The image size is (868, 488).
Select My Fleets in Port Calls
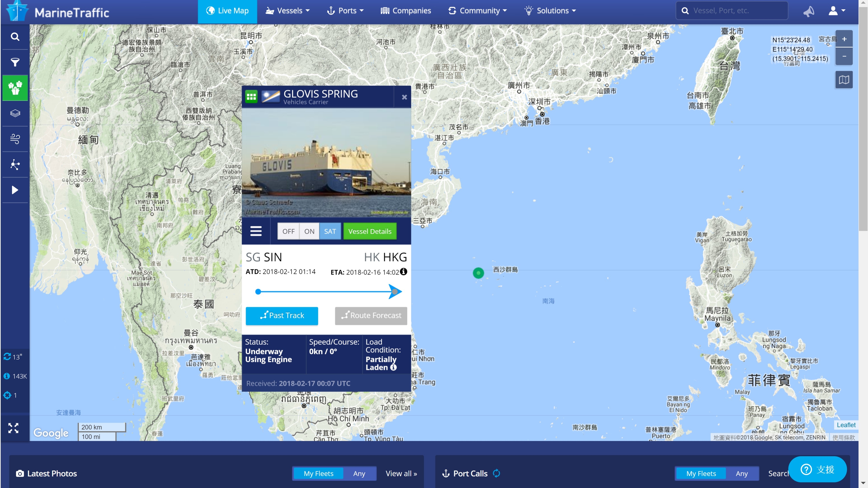click(701, 474)
